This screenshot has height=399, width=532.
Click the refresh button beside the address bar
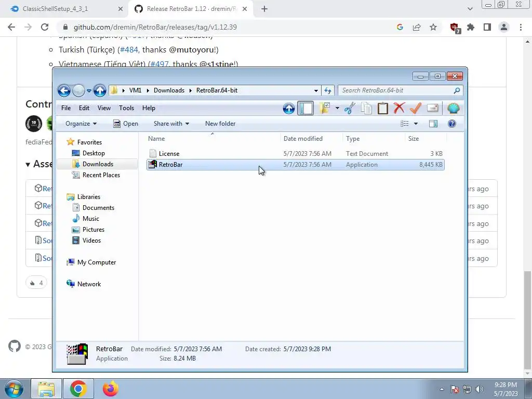328,90
